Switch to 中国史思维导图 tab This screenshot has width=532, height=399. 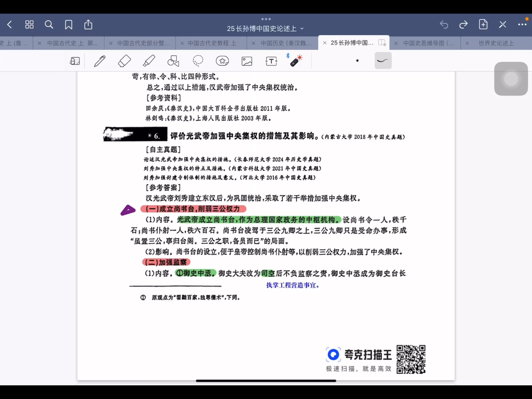(x=429, y=43)
